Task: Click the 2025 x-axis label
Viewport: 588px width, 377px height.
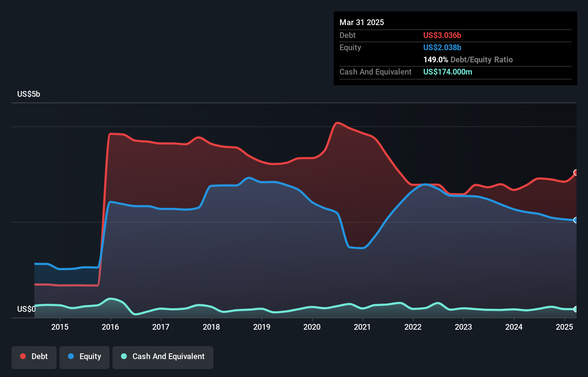Action: click(x=564, y=327)
